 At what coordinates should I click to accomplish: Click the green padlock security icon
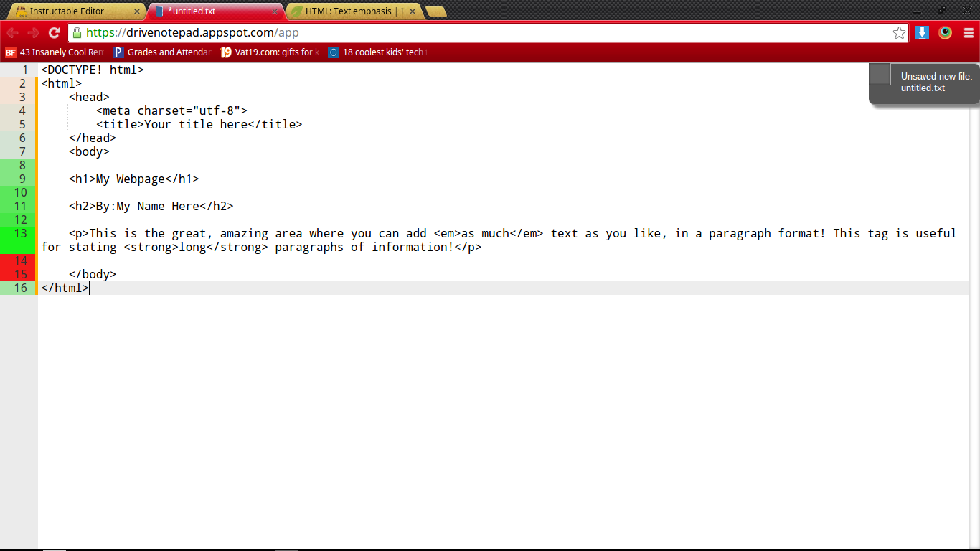(77, 33)
